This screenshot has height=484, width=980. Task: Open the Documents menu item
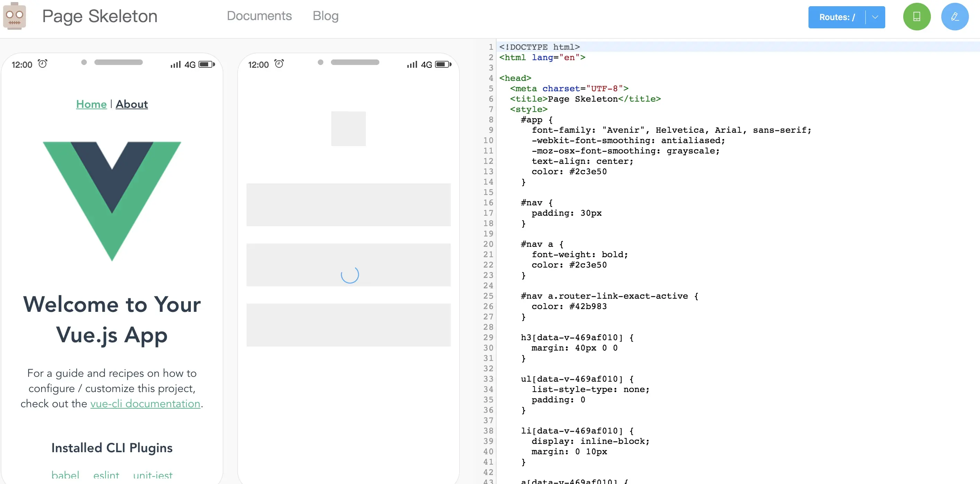click(259, 16)
